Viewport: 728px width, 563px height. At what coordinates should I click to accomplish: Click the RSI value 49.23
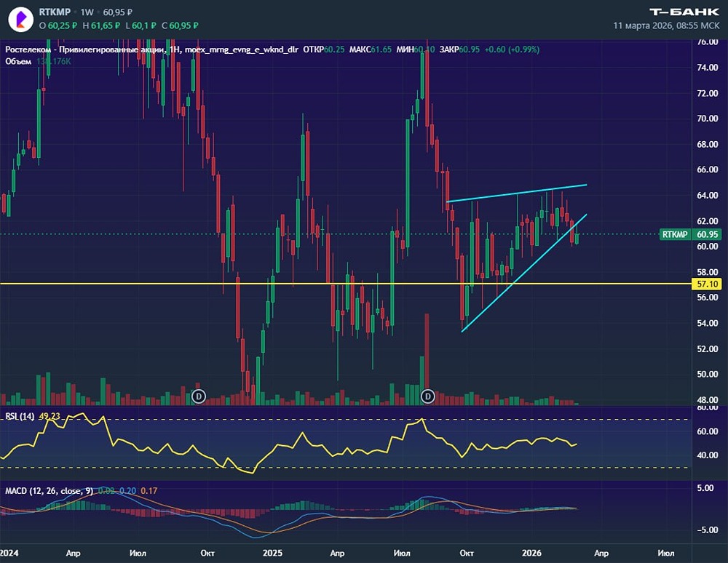(x=50, y=417)
